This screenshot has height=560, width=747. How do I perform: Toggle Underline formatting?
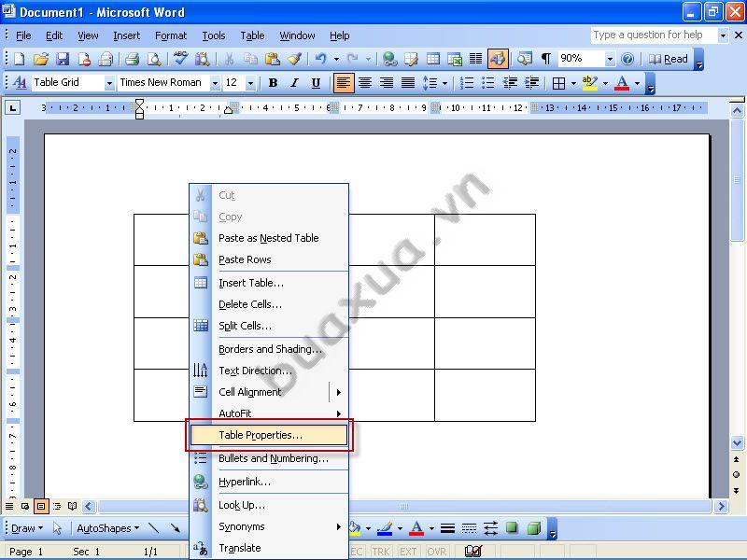pos(316,83)
